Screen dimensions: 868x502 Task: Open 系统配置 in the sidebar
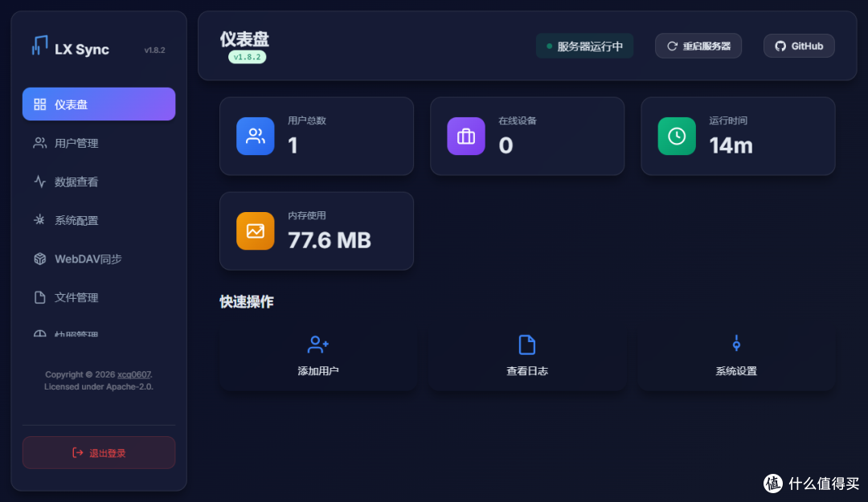tap(99, 220)
